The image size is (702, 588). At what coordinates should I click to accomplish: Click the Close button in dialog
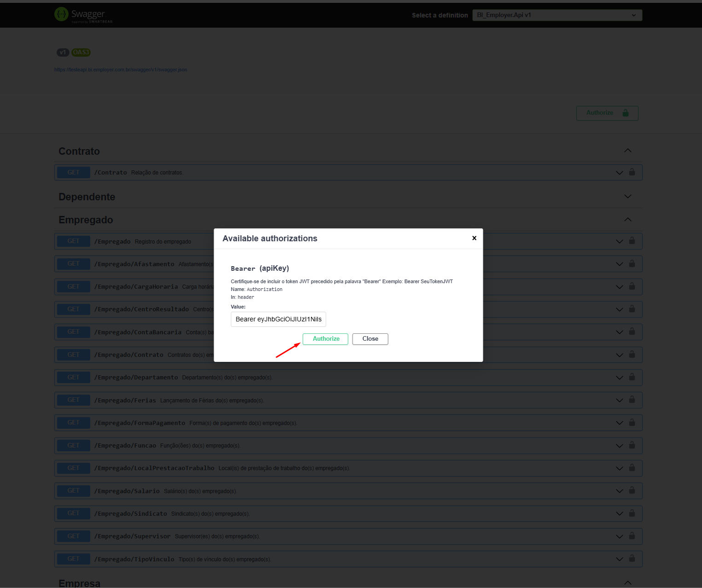[370, 339]
